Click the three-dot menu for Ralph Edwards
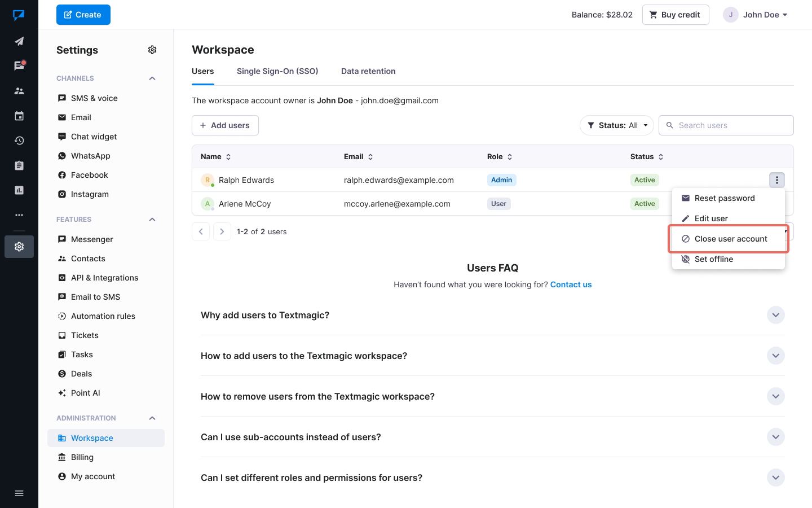 click(776, 180)
